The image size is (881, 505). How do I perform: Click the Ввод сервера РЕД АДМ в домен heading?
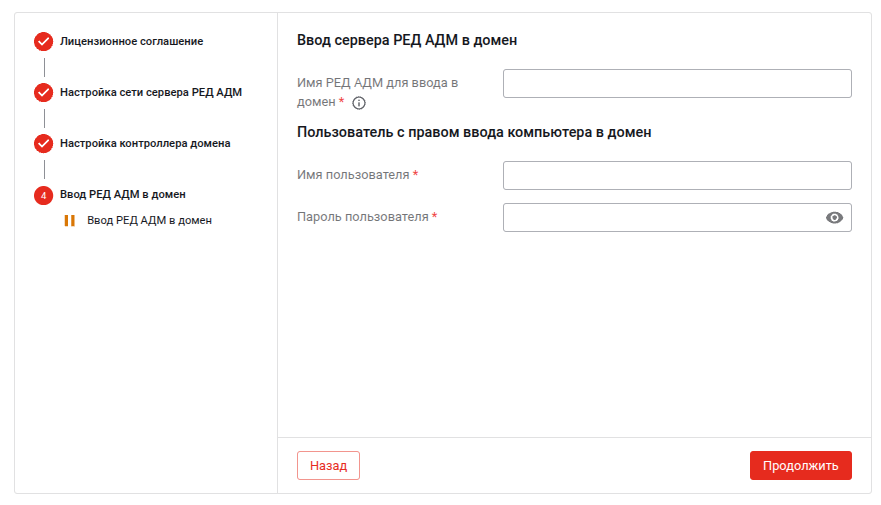point(407,41)
